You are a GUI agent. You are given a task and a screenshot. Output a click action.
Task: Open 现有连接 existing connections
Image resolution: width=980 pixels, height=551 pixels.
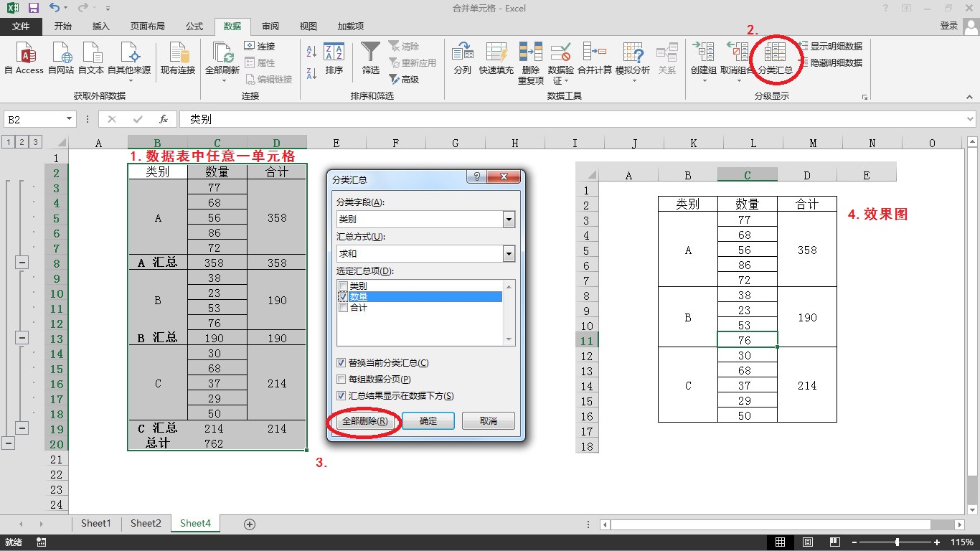(178, 57)
